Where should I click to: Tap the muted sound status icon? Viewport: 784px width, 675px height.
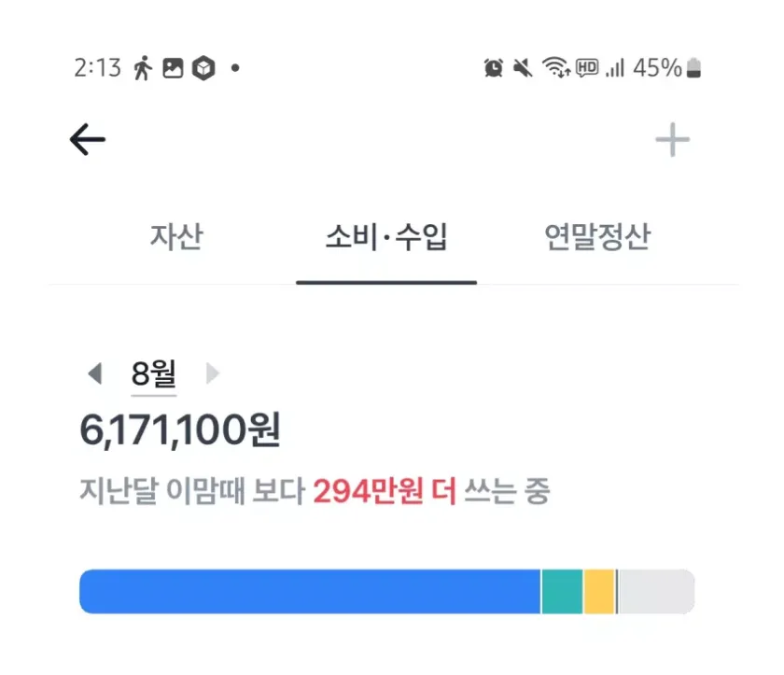pos(523,68)
